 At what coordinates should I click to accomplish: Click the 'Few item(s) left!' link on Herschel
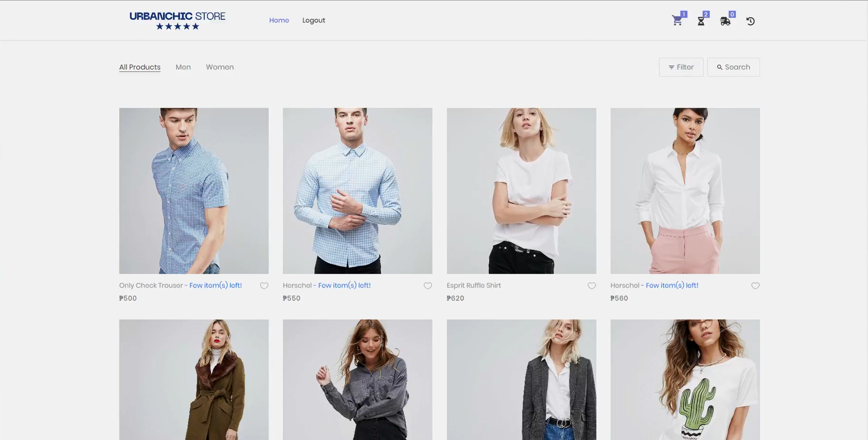[x=344, y=286]
